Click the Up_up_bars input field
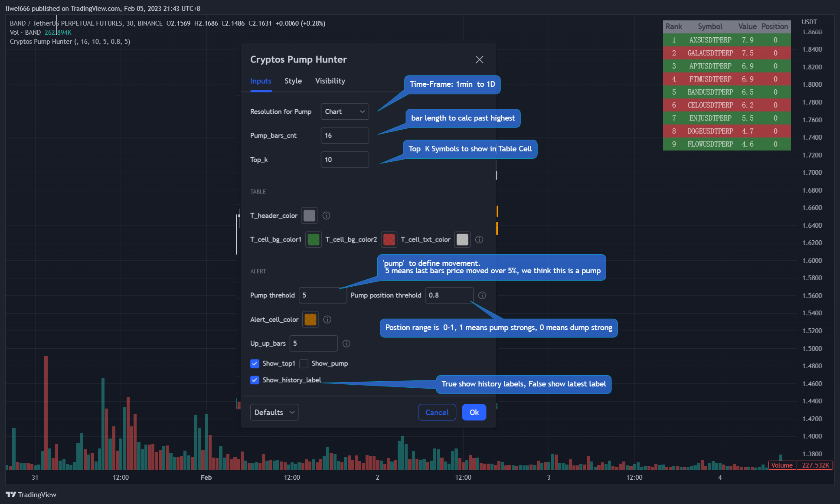840x504 pixels. coord(314,344)
